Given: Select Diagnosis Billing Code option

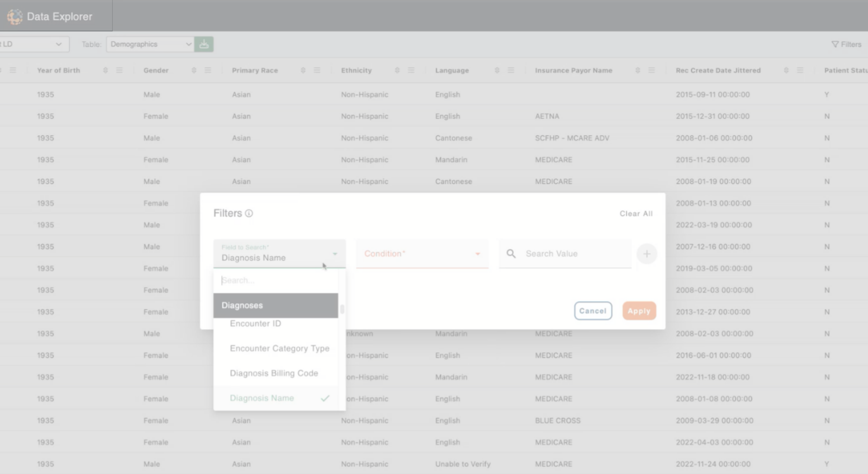Looking at the screenshot, I should click(x=274, y=373).
